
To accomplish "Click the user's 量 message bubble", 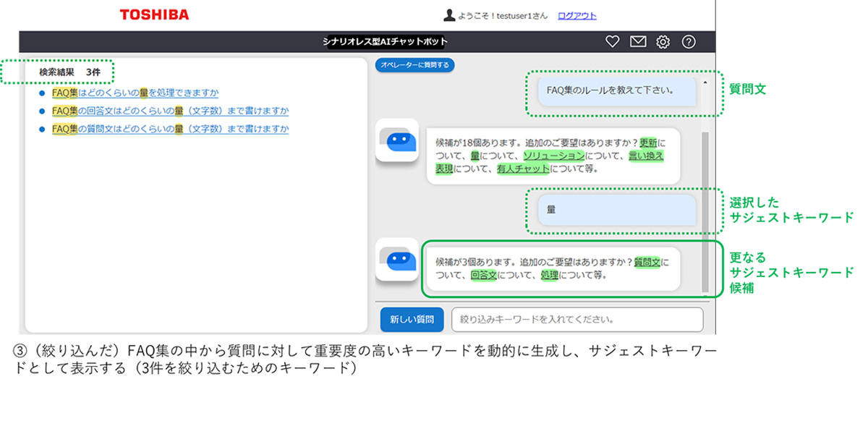I will pyautogui.click(x=616, y=210).
